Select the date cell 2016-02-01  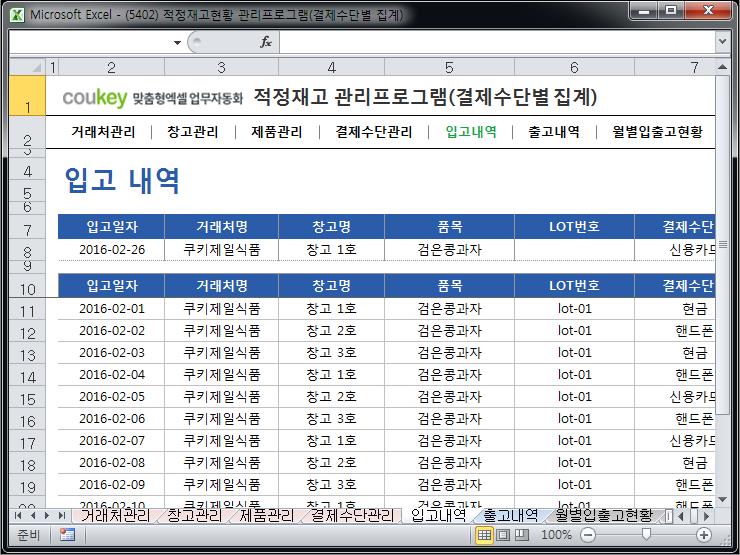point(111,309)
